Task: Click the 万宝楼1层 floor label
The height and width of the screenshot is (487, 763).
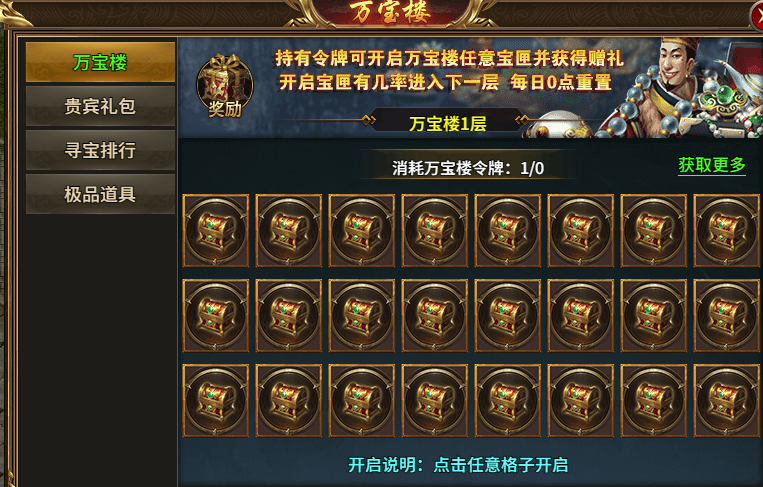Action: coord(448,124)
